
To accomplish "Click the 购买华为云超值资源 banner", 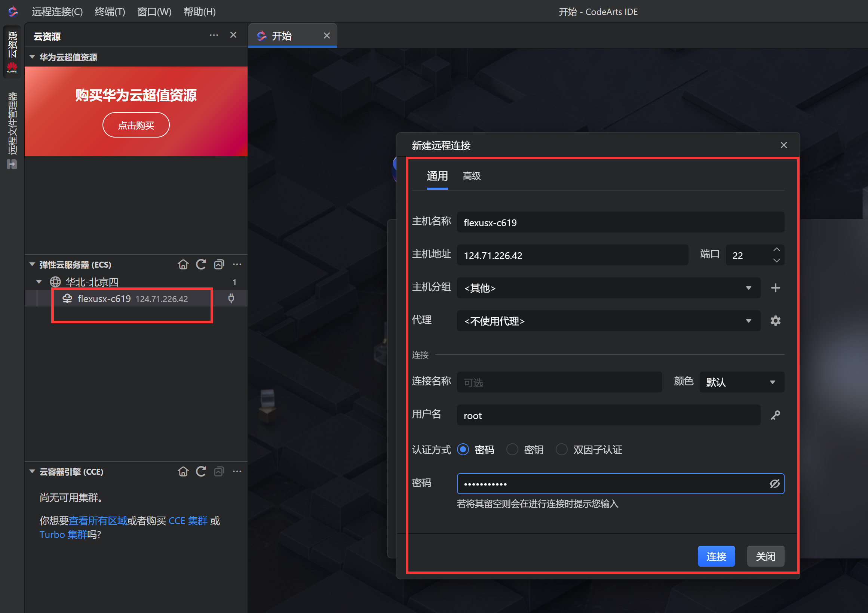I will 136,111.
